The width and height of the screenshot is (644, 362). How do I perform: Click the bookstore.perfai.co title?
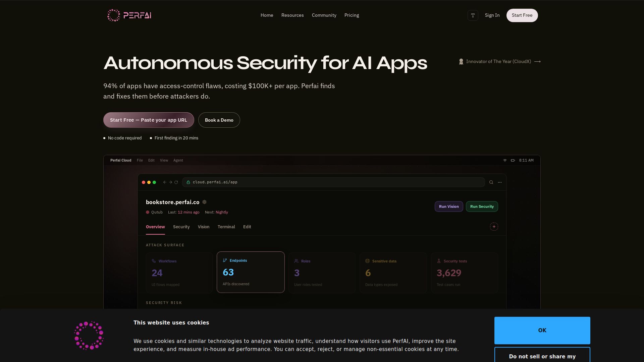pyautogui.click(x=173, y=202)
